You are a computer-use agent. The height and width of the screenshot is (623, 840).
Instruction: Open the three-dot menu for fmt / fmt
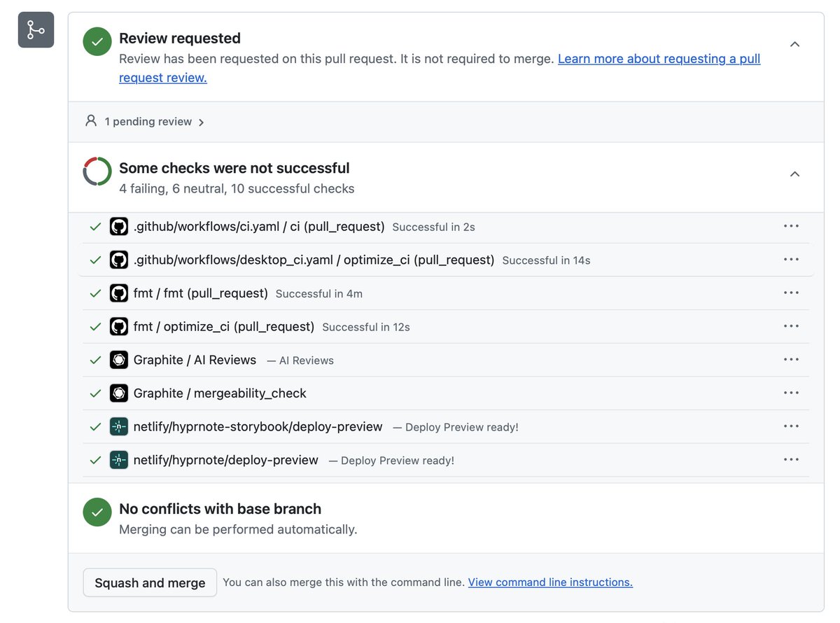click(x=791, y=293)
